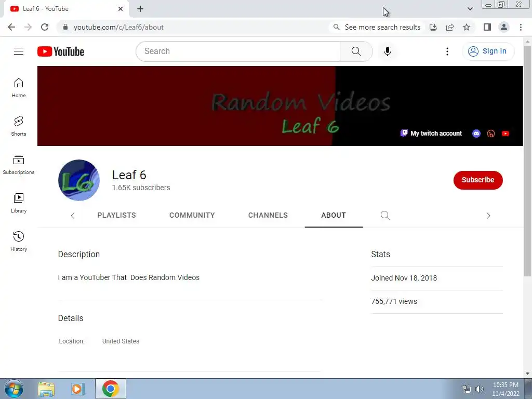Click the description text about Random Videos

(x=129, y=277)
